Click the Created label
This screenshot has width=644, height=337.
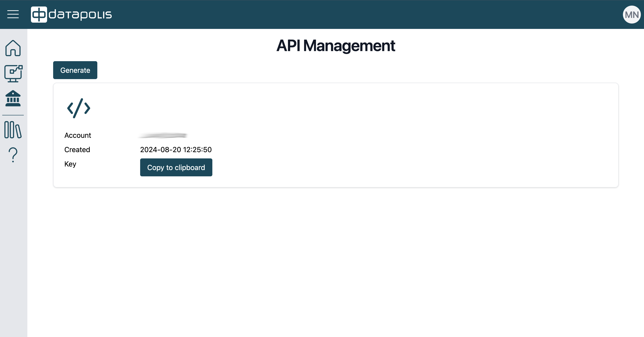[x=77, y=150]
